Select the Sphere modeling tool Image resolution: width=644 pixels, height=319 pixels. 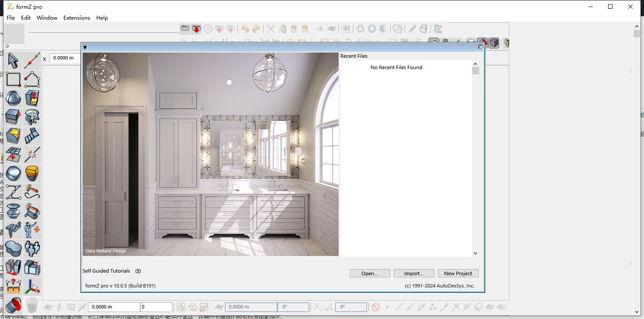13,98
